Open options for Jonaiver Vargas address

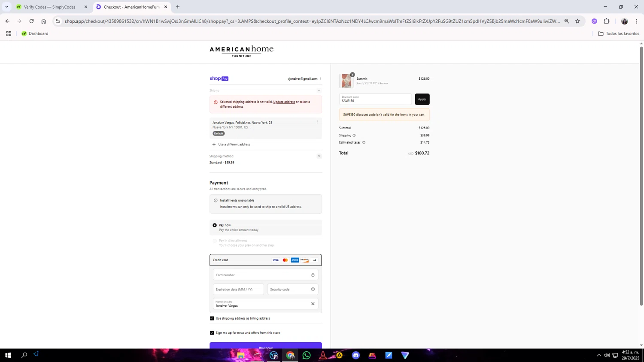point(317,122)
